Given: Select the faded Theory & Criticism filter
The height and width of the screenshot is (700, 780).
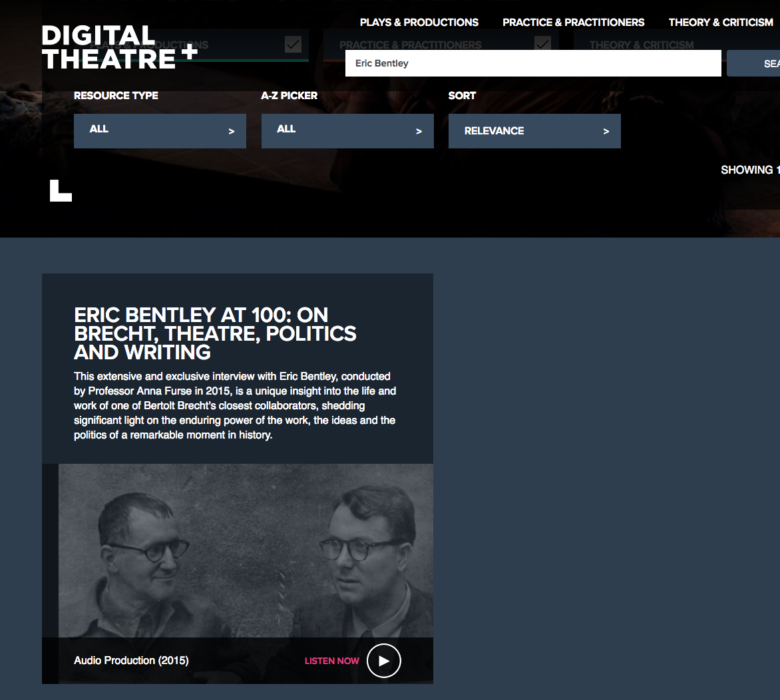Looking at the screenshot, I should coord(641,45).
